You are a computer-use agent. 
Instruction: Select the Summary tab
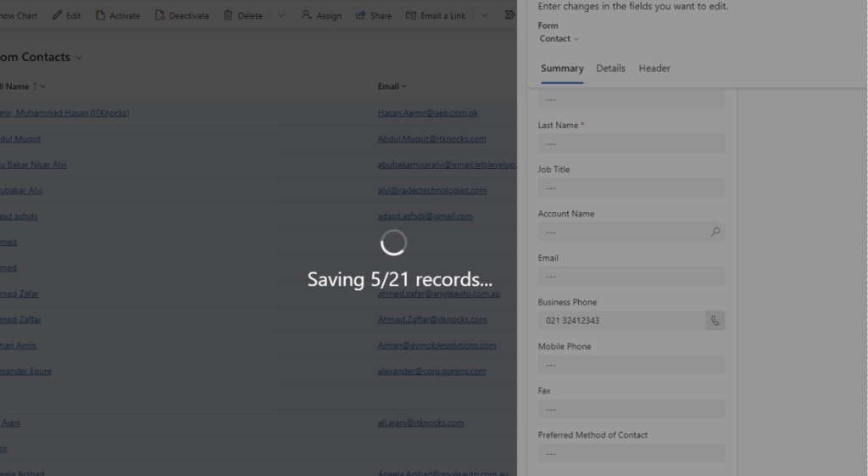[x=562, y=69]
